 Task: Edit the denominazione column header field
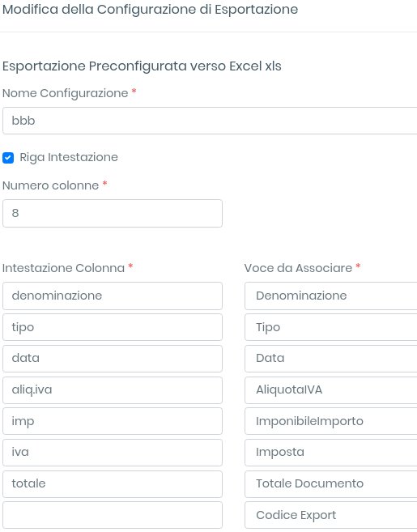pos(113,296)
